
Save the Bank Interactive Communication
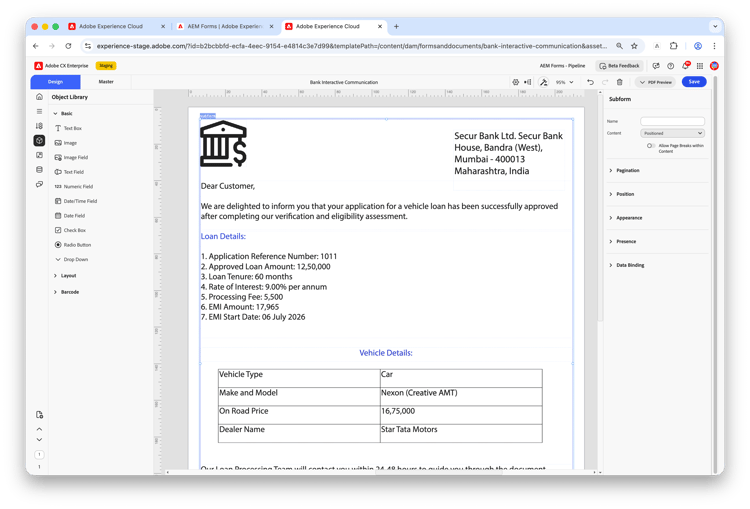[694, 82]
